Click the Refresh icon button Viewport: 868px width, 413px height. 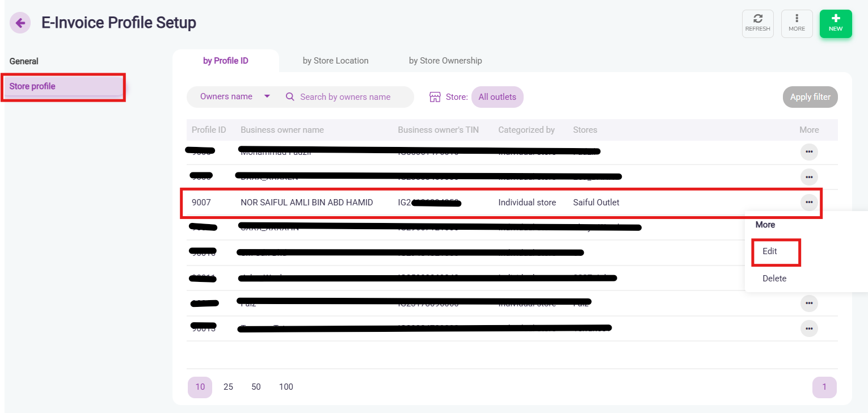[x=758, y=24]
